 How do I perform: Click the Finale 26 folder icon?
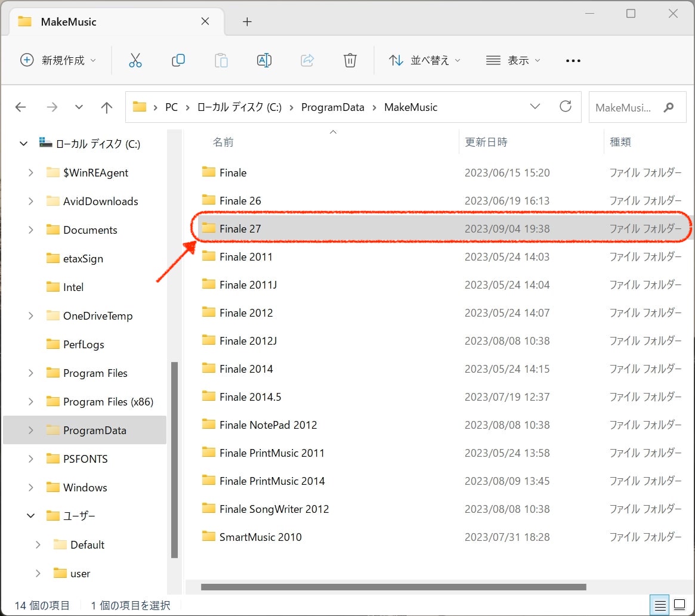208,200
